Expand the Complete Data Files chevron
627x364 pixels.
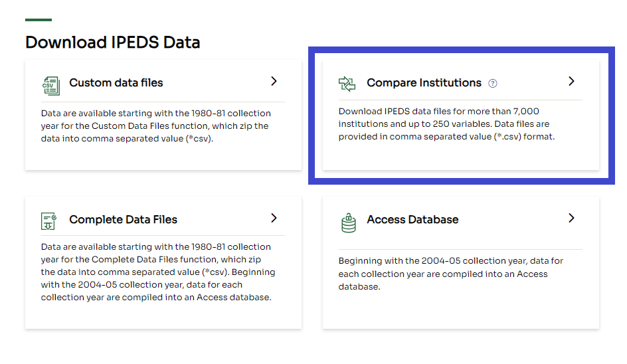pos(274,218)
